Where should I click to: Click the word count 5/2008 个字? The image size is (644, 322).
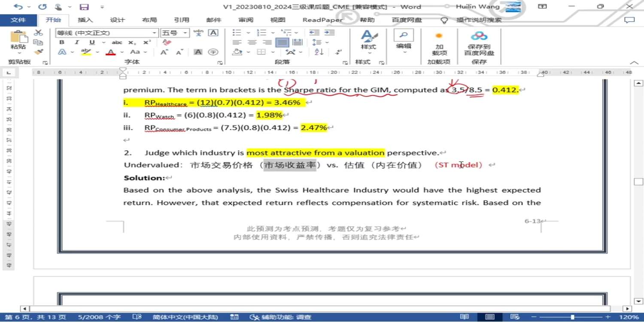(x=100, y=317)
